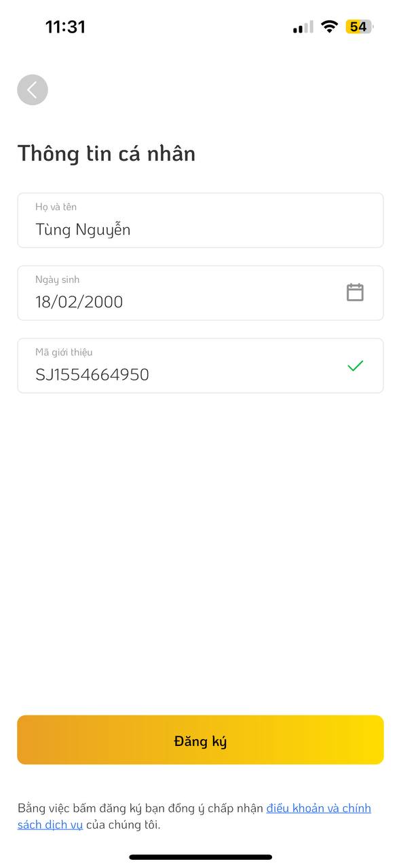The width and height of the screenshot is (401, 868).
Task: Tap the 11:31 clock in status bar
Action: tap(65, 27)
